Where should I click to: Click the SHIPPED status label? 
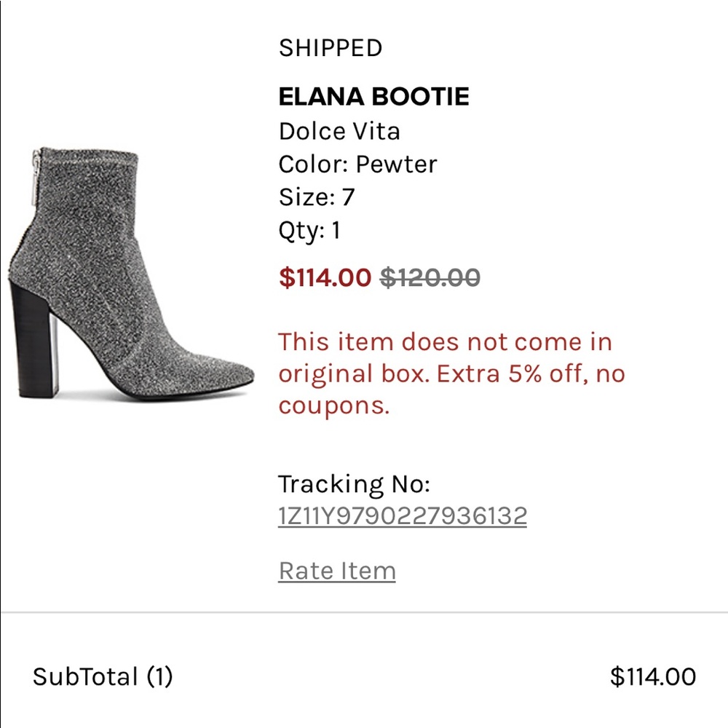(328, 48)
